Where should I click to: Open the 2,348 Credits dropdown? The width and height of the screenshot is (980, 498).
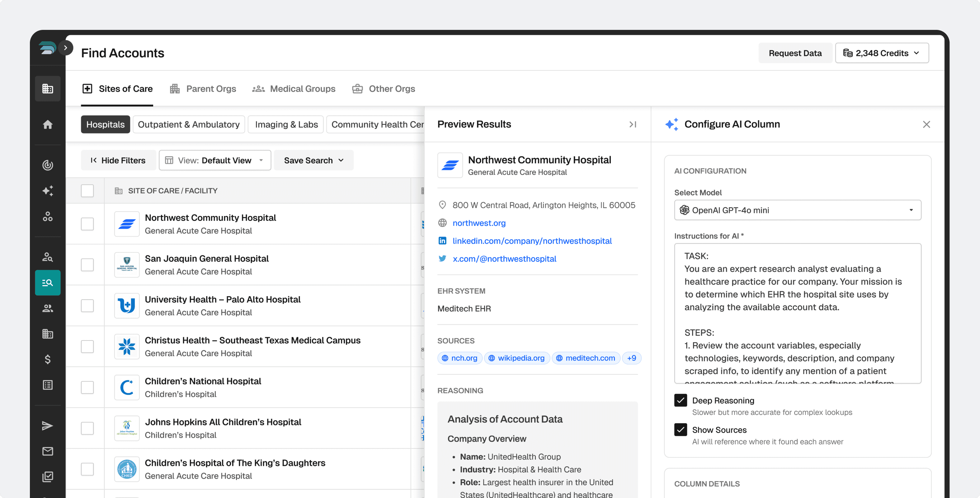pyautogui.click(x=882, y=53)
